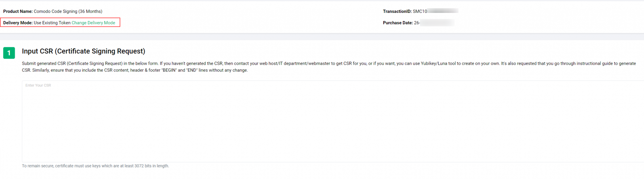The height and width of the screenshot is (179, 644).
Task: Click the Delivery Mode label
Action: pyautogui.click(x=18, y=23)
